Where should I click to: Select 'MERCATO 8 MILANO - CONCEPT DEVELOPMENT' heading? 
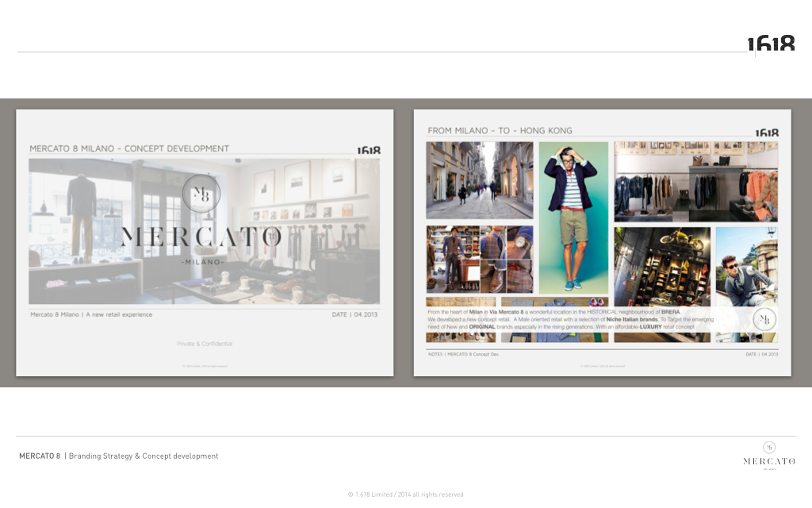pyautogui.click(x=129, y=148)
